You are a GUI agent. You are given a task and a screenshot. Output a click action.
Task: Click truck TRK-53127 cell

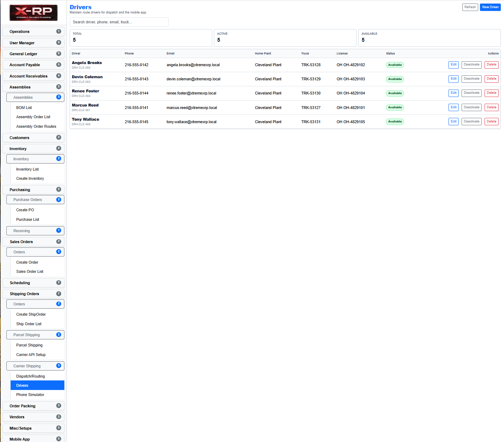click(x=311, y=108)
